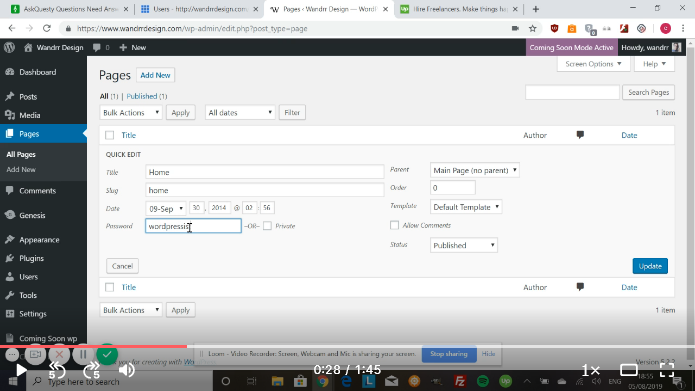695x391 pixels.
Task: Mute the video player volume
Action: pos(126,370)
